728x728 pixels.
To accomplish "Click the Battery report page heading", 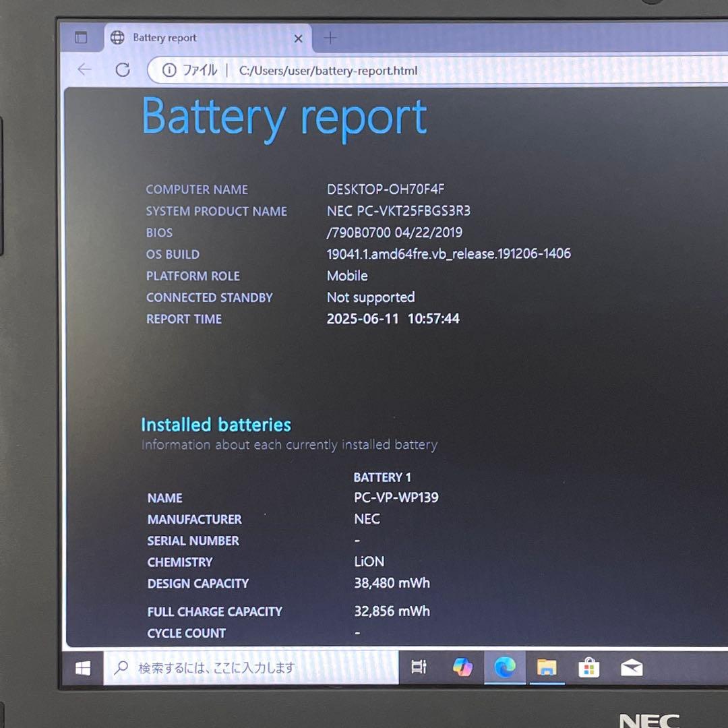I will (x=283, y=117).
